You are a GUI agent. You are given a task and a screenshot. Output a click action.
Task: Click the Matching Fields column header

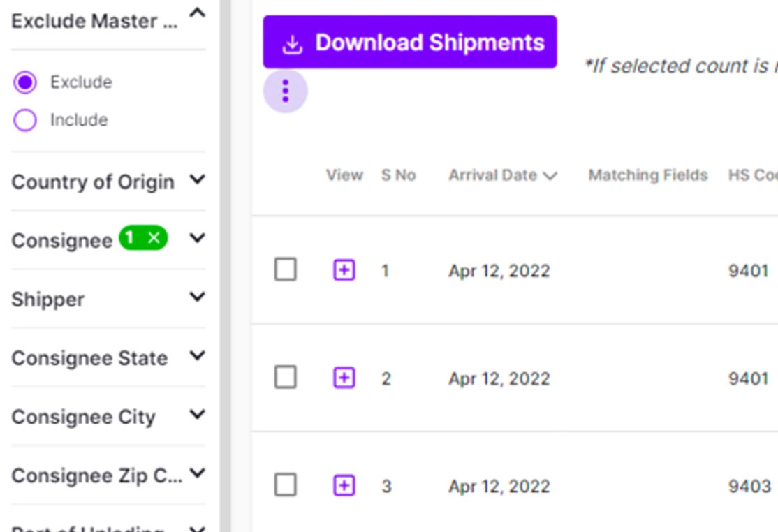click(647, 175)
